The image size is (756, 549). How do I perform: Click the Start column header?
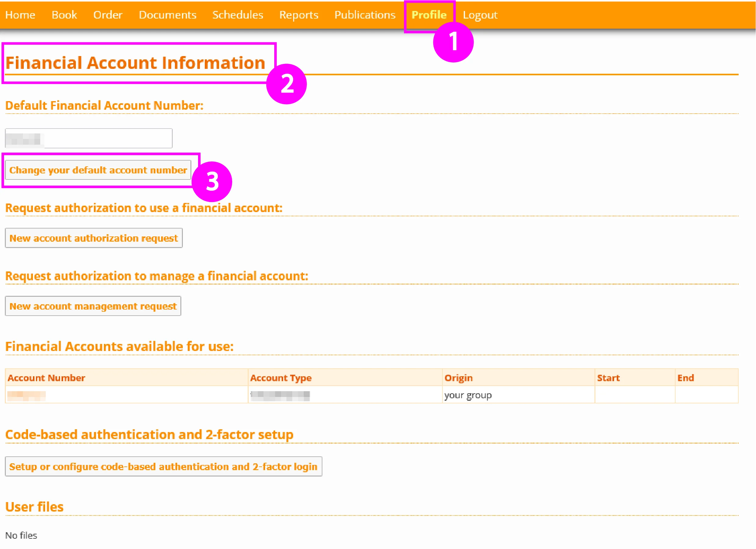click(x=609, y=378)
